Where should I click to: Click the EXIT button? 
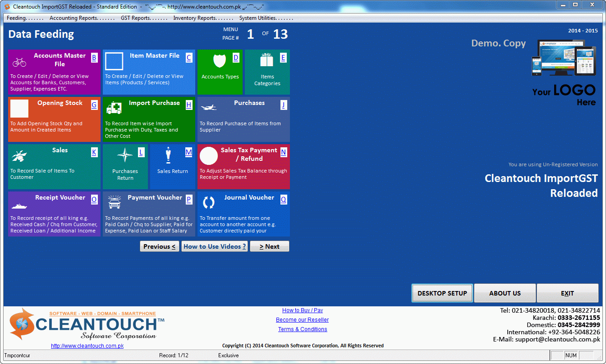[x=568, y=293]
